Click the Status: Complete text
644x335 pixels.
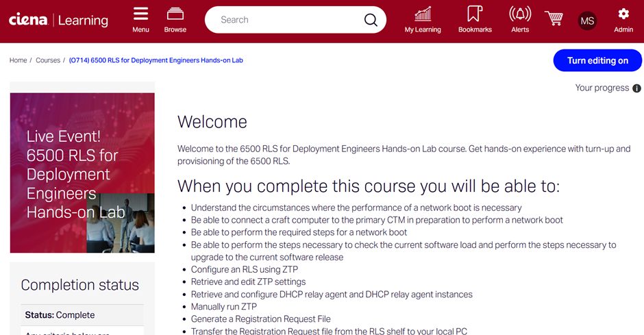[60, 315]
